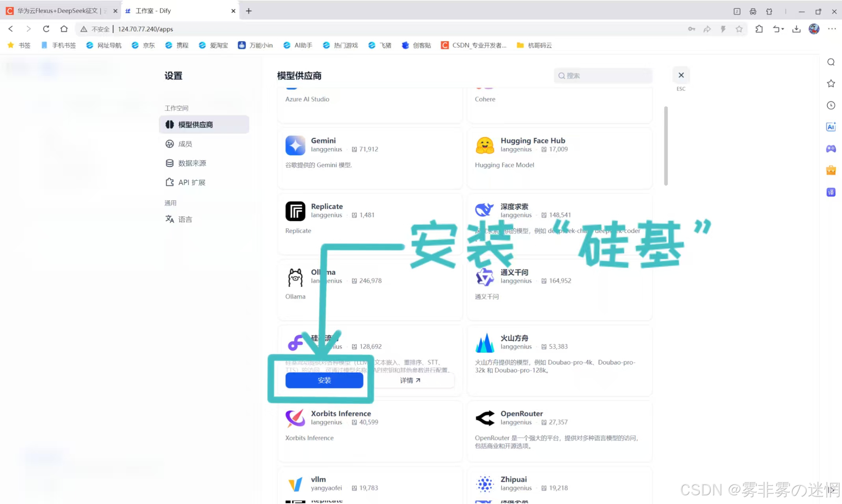Click the yangyaofei author under vllm

[326, 488]
